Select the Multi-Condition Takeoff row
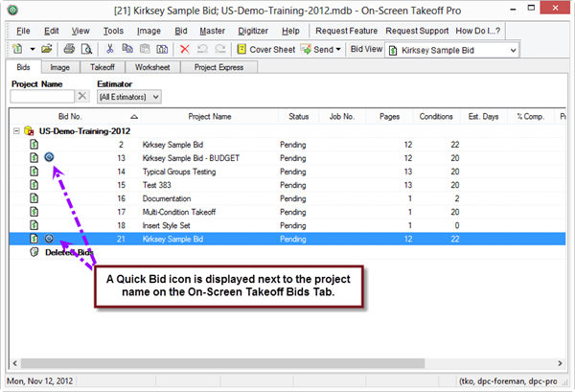 pos(287,212)
